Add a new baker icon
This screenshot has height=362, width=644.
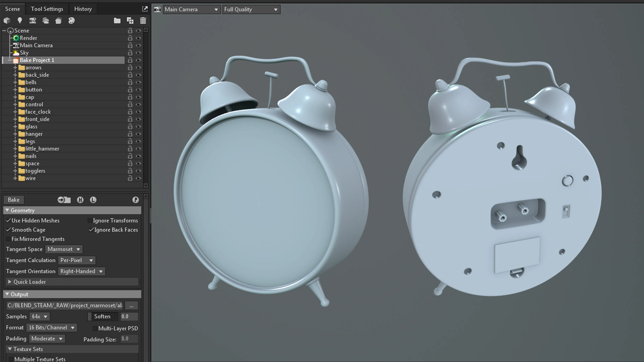pos(59,20)
